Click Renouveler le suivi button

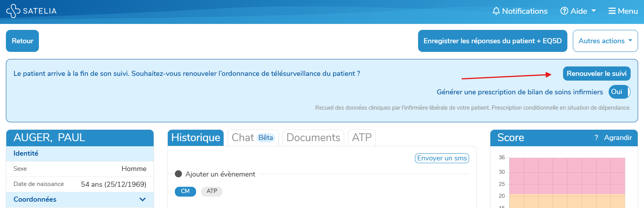click(596, 74)
